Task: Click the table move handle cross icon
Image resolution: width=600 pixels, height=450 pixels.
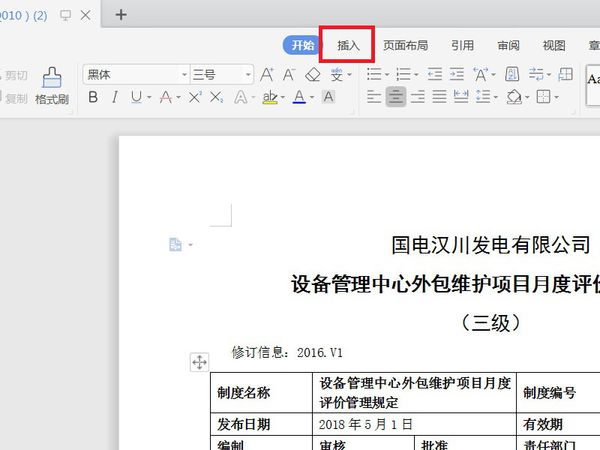Action: point(199,362)
